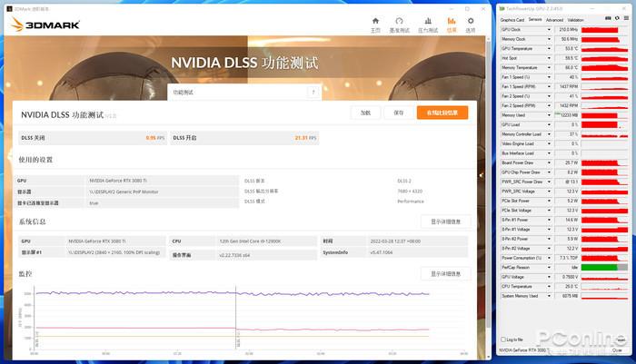Click the orange 在线比较结果 button

point(442,113)
